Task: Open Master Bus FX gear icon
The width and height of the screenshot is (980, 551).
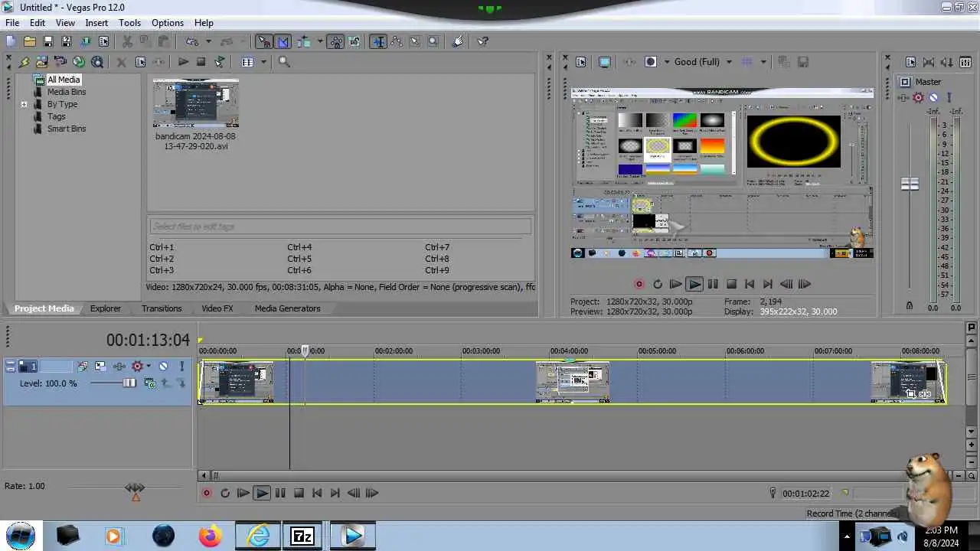Action: [x=918, y=97]
